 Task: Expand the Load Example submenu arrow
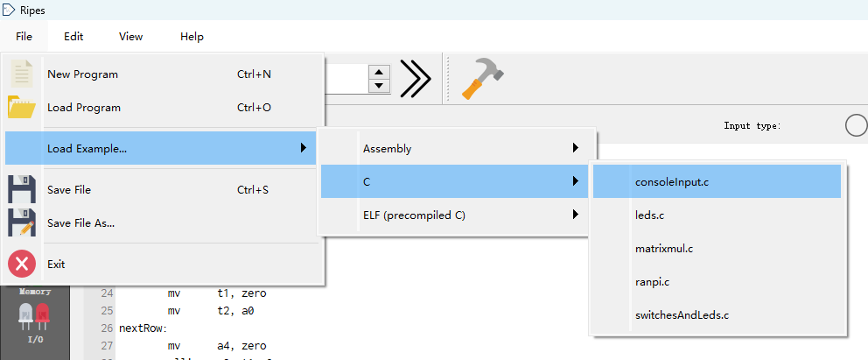point(303,148)
